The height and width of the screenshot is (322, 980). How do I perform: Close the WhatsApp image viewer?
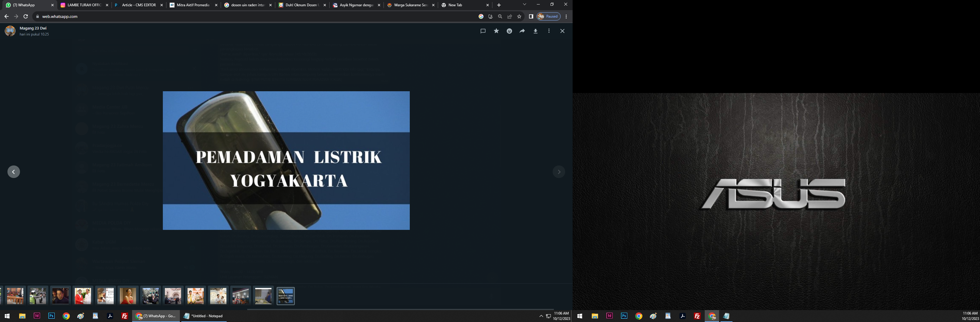562,31
